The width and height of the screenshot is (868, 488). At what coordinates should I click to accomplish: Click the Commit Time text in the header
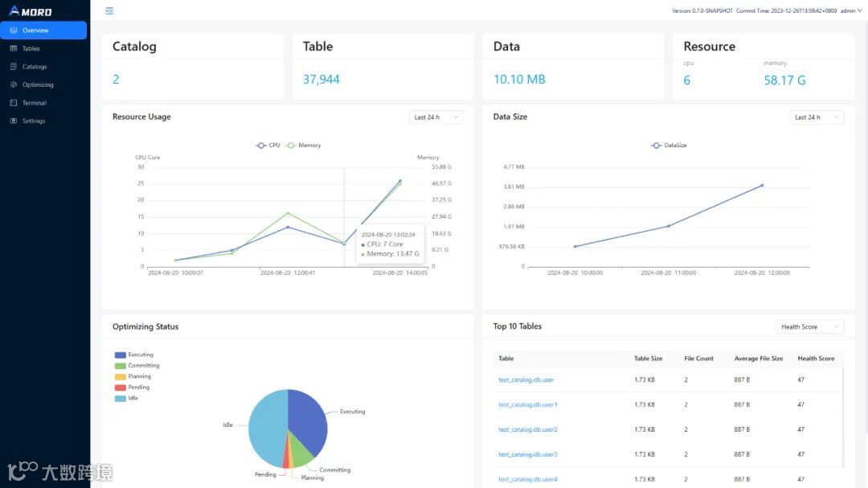(786, 10)
